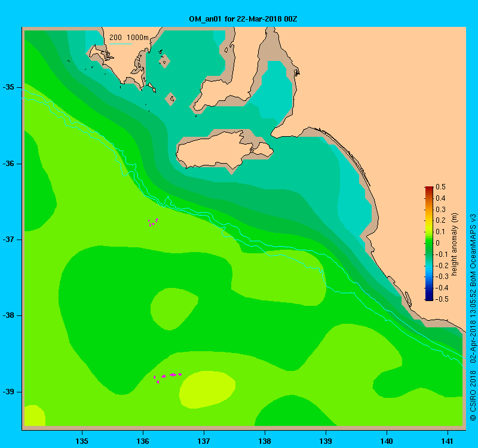Click the longitude label 136
This screenshot has height=448, width=478.
pos(143,441)
